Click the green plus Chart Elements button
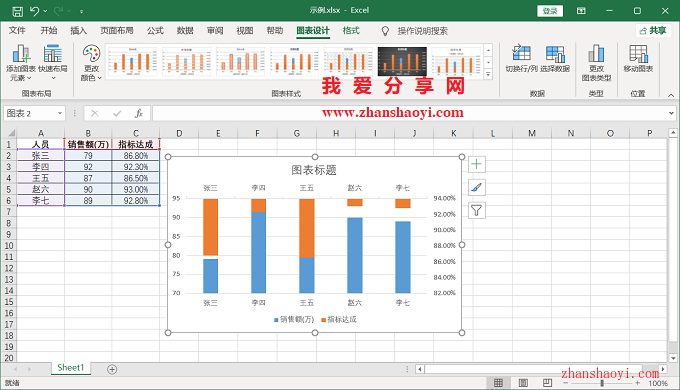The width and height of the screenshot is (680, 390). [x=477, y=164]
